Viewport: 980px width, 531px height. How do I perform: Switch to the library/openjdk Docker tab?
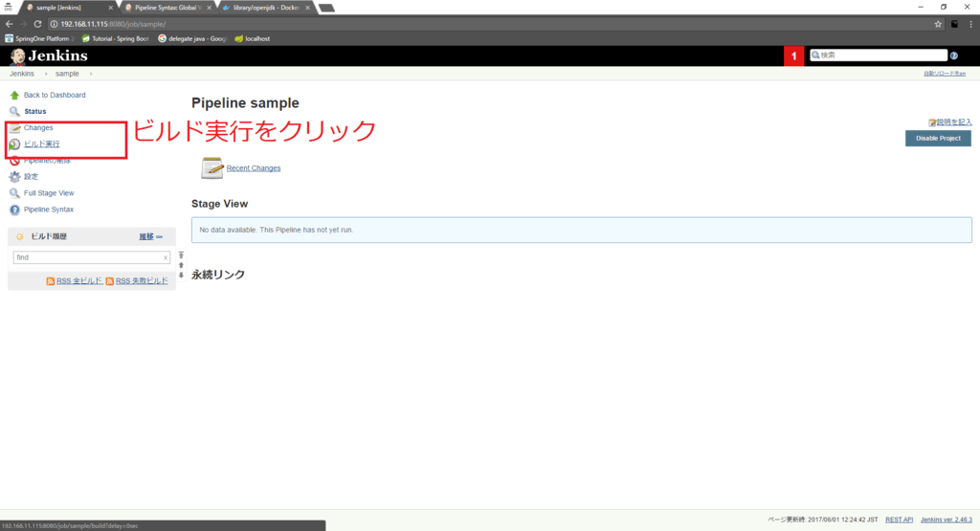coord(263,7)
